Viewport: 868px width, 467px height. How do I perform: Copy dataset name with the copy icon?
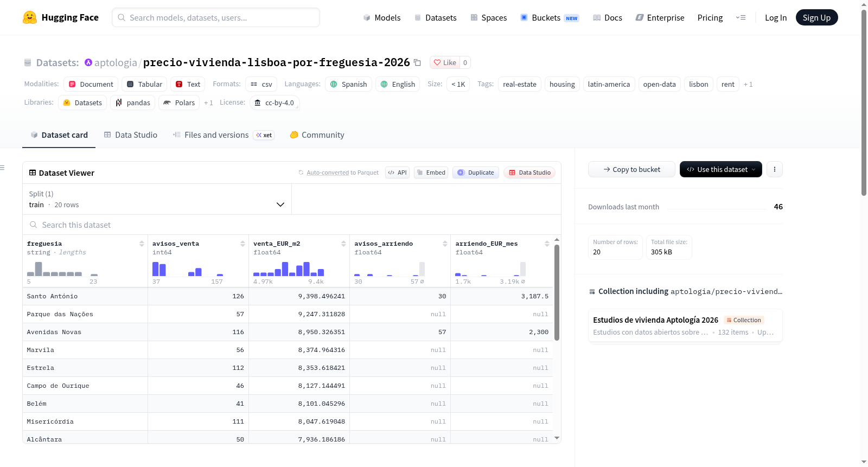pyautogui.click(x=417, y=62)
